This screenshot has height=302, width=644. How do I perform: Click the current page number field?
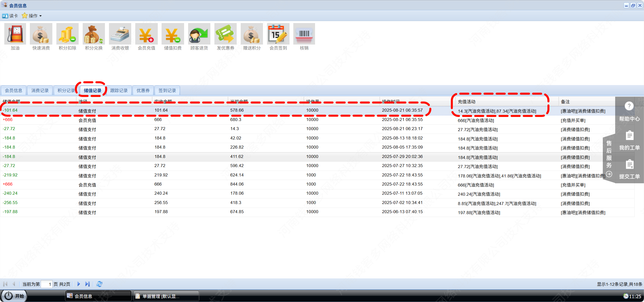[47, 284]
